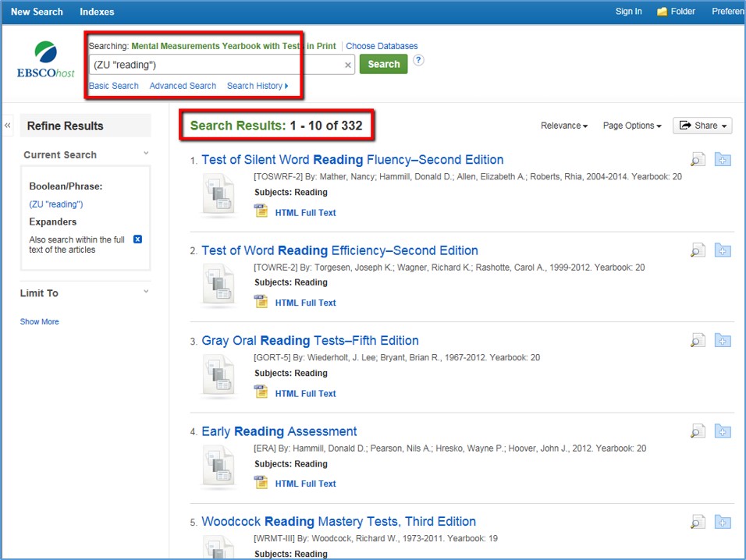This screenshot has width=746, height=560.
Task: Click HTML Full Text icon for result 2
Action: (261, 301)
